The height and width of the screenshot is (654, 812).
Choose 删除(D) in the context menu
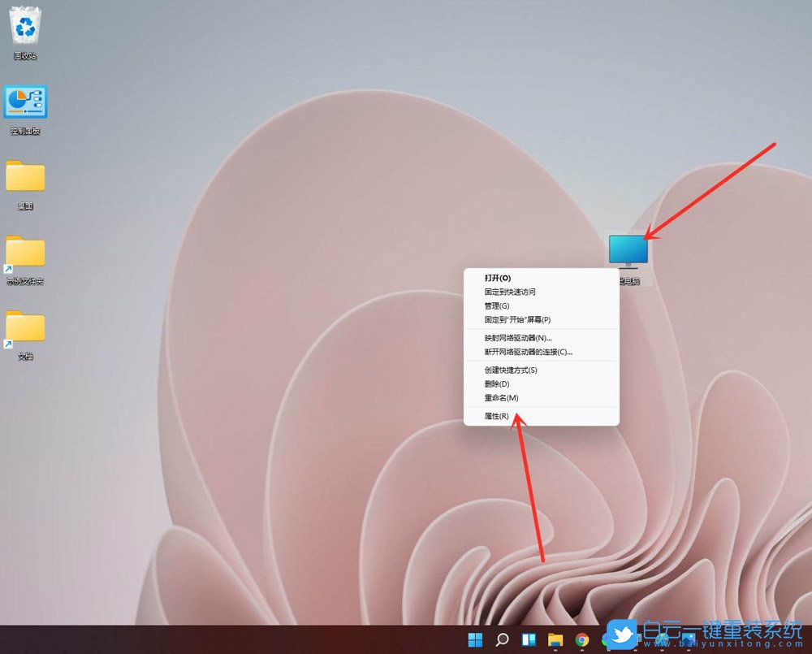(x=497, y=383)
